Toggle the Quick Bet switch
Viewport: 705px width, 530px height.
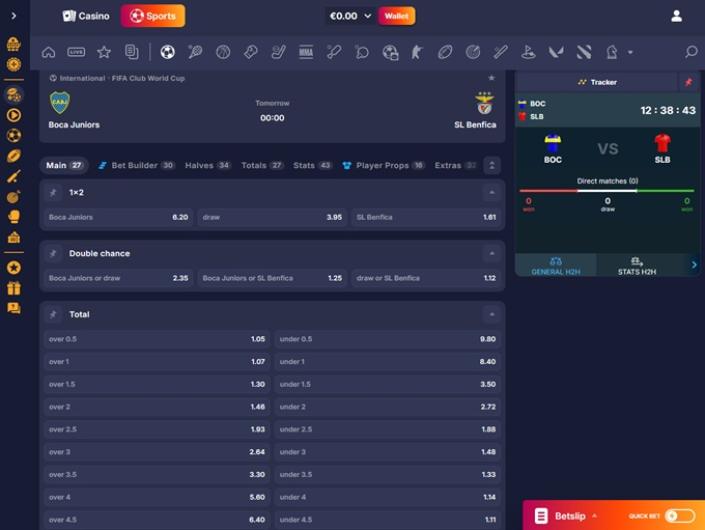(679, 516)
